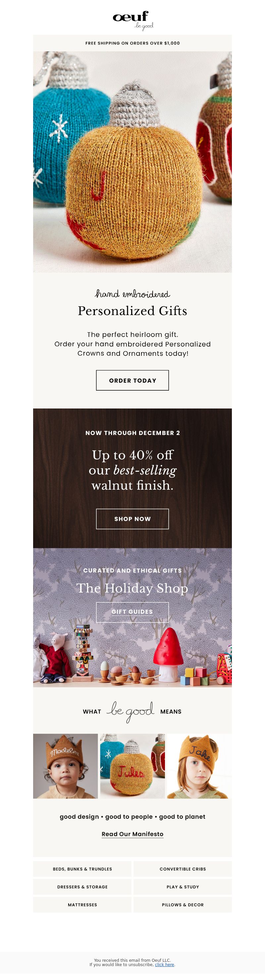Click the handwritten be good script logo
The image size is (265, 980).
[x=131, y=711]
